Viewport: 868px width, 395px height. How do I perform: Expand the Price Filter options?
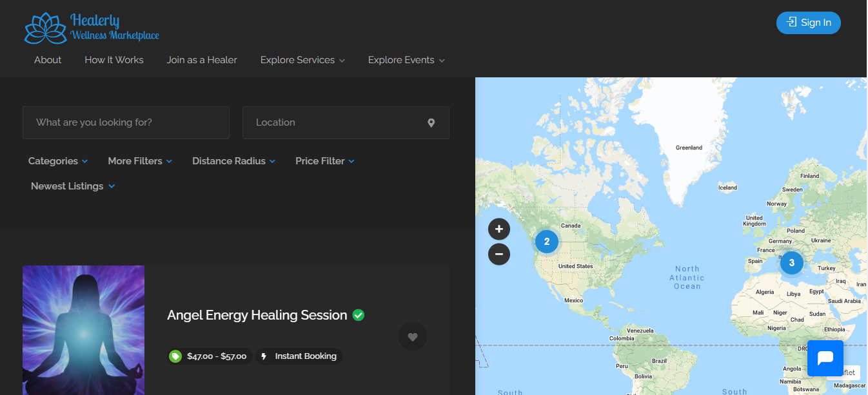pyautogui.click(x=324, y=161)
